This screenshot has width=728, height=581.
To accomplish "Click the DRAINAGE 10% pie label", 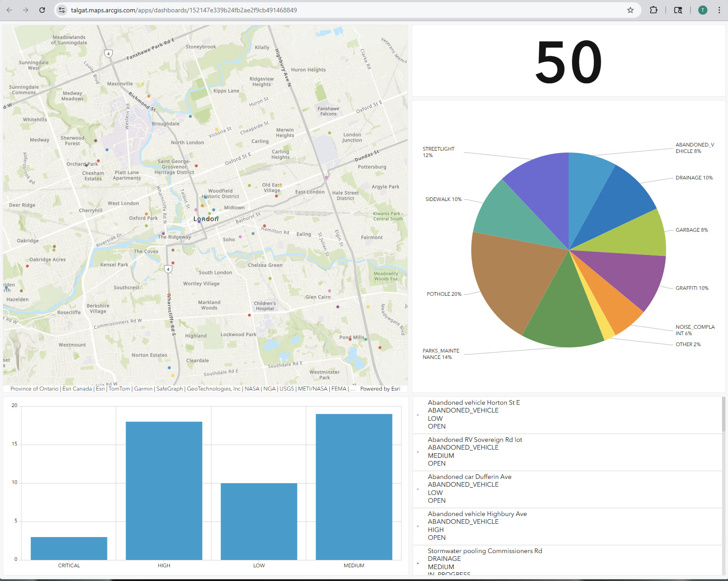I will pyautogui.click(x=694, y=178).
